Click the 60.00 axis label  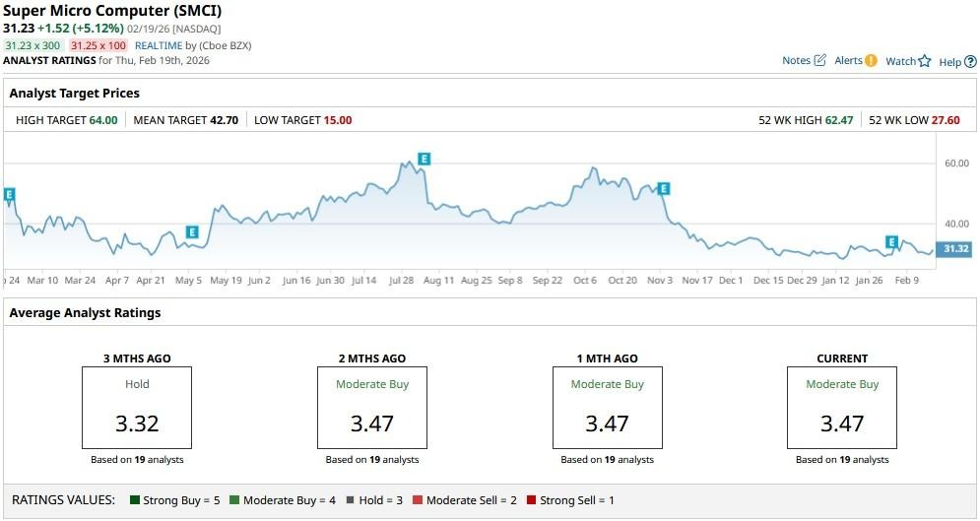tap(957, 163)
